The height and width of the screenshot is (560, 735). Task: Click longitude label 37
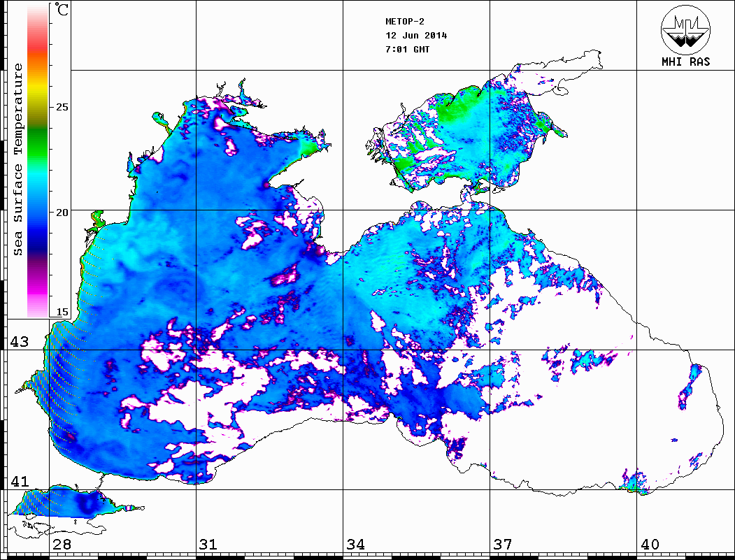[503, 545]
